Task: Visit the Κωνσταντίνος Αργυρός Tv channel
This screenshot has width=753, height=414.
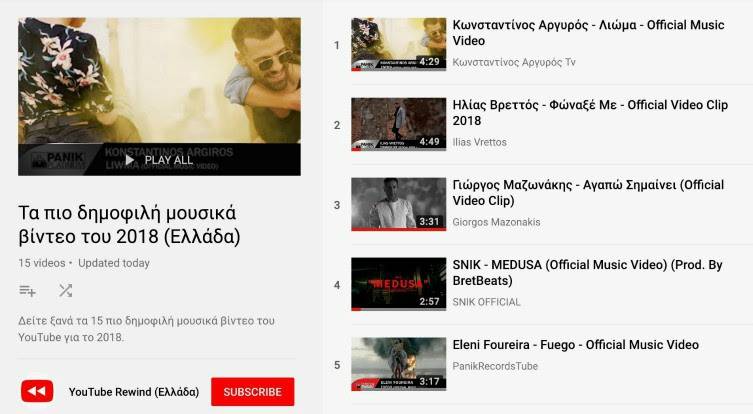Action: click(x=514, y=62)
